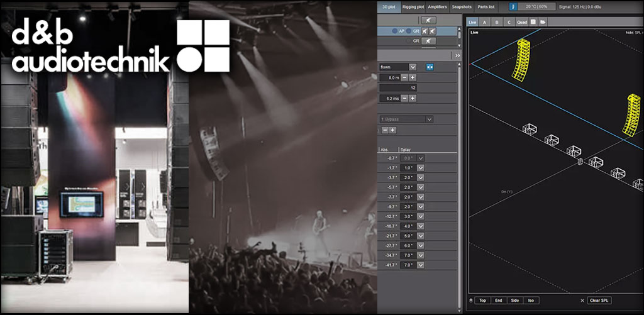Click the mute speaker icon in top row
The width and height of the screenshot is (644, 315).
428,21
